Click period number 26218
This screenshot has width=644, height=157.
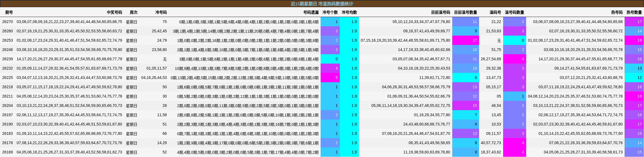7,87
